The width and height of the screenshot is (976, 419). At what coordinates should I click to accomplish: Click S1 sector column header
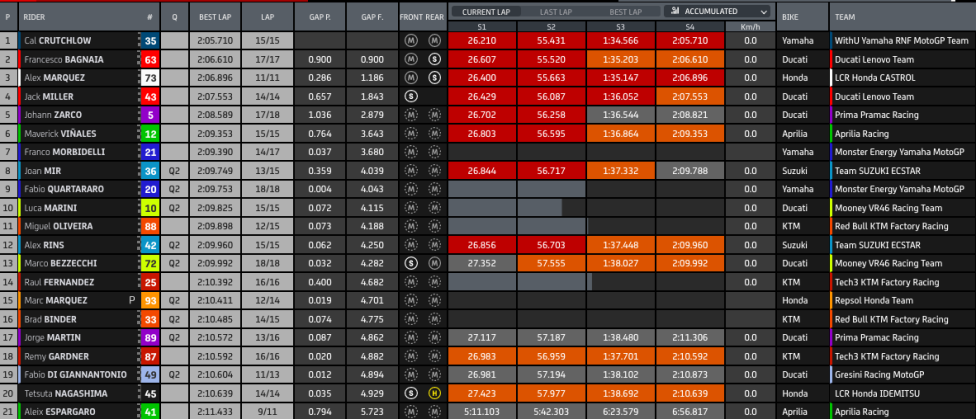[x=482, y=26]
